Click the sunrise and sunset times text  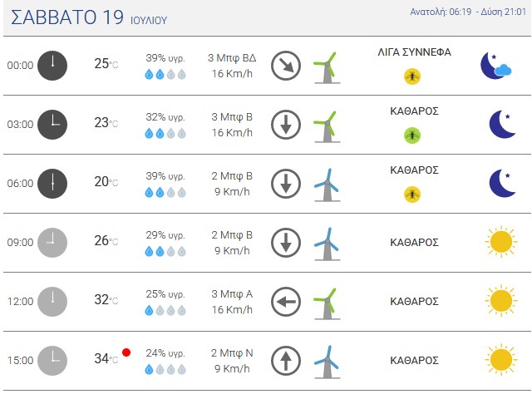coord(468,12)
